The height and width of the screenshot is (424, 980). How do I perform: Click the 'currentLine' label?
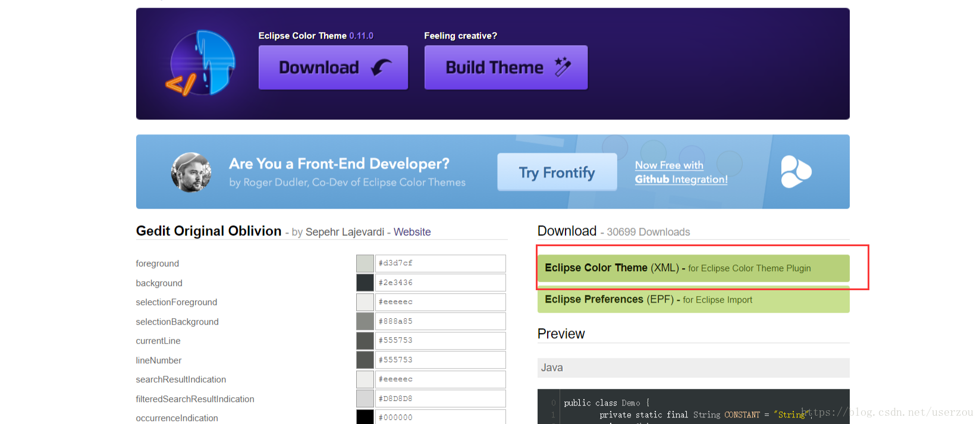(x=158, y=341)
